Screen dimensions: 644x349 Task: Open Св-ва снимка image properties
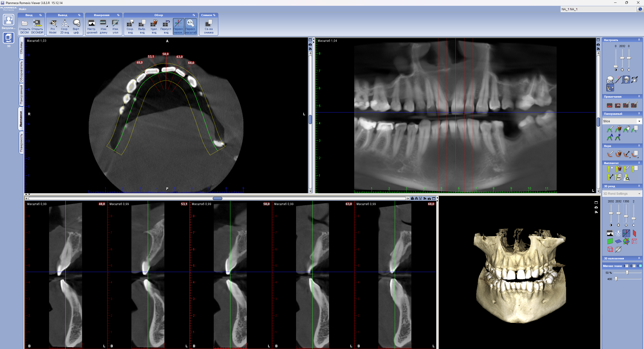click(x=209, y=27)
